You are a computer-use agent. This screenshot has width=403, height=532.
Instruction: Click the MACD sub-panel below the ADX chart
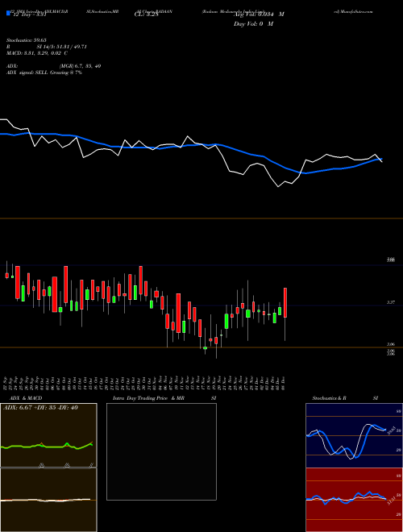(x=48, y=500)
